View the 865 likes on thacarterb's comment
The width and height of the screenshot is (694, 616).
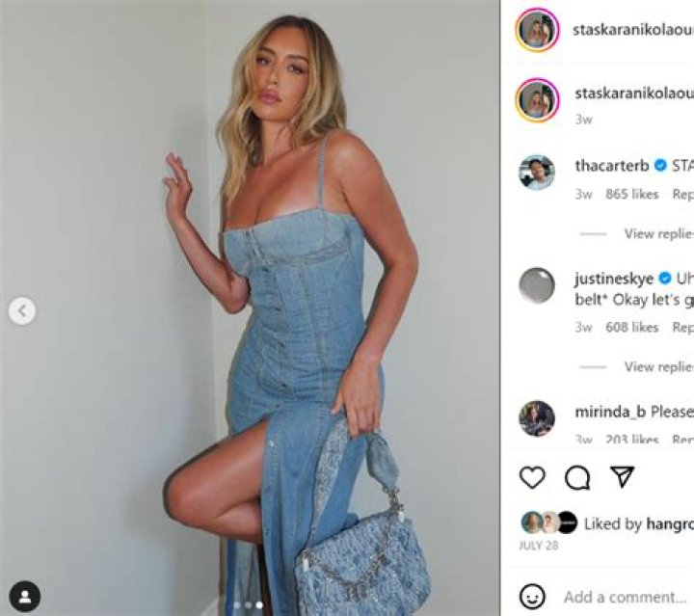pyautogui.click(x=632, y=195)
